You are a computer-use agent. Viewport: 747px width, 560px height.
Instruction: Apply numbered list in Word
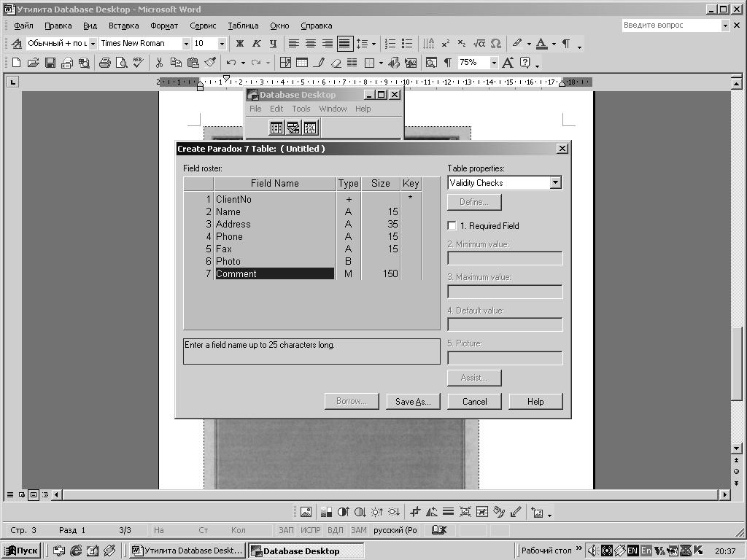tap(390, 43)
